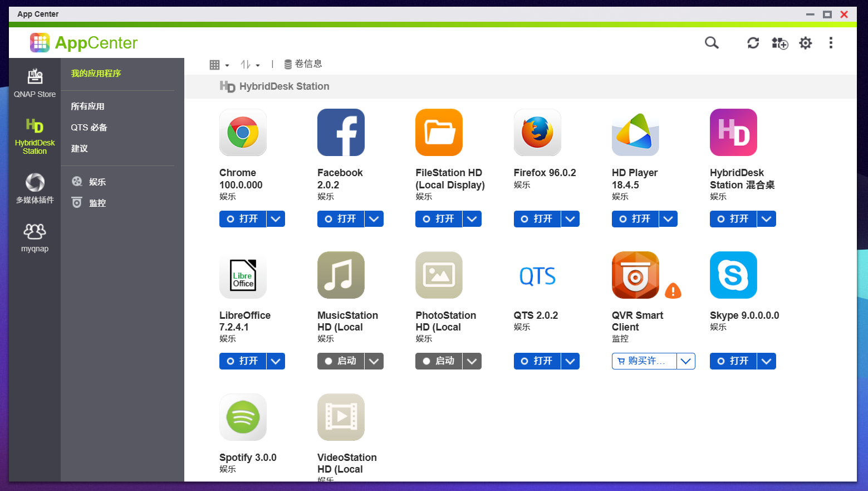Select the 娱乐 category
868x491 pixels.
(89, 182)
